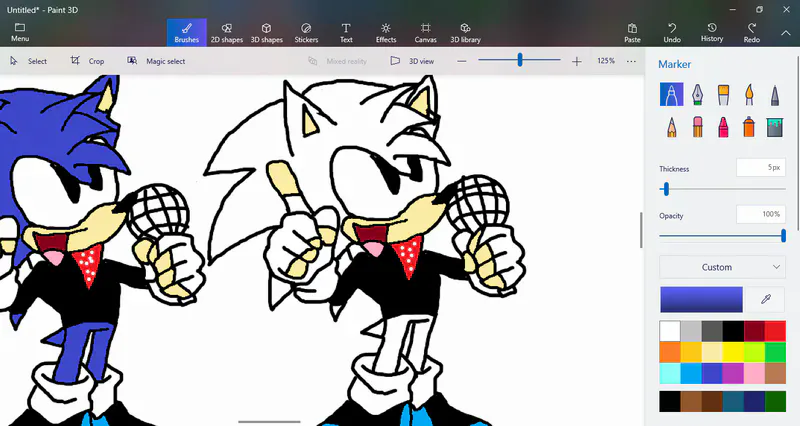
Task: Select the Calligraphy pen brush
Action: (697, 94)
